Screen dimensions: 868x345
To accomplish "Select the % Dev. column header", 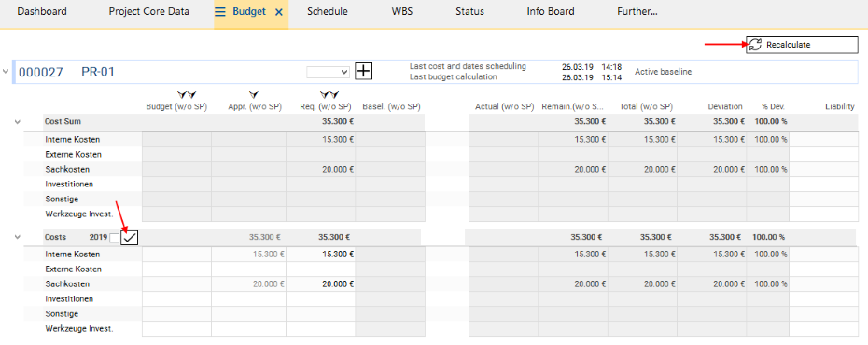I will coord(773,106).
